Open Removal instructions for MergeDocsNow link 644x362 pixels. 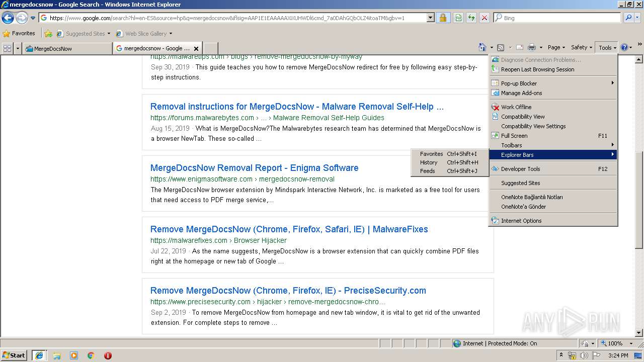pos(297,107)
